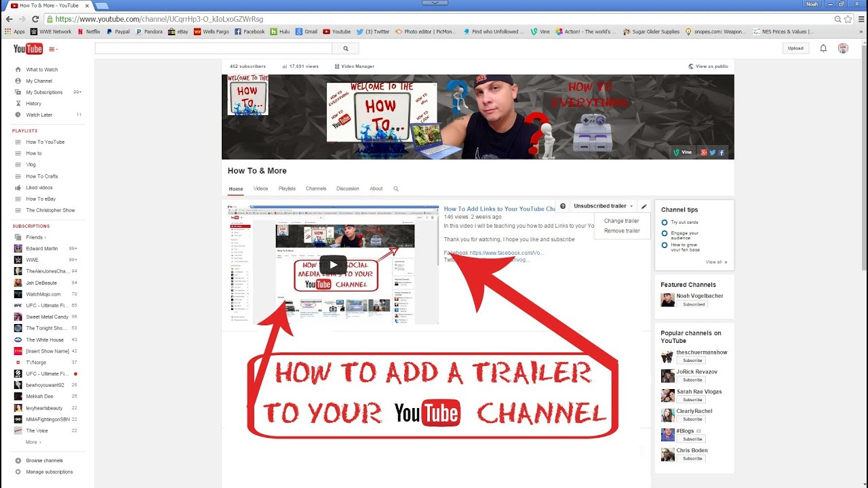Select the Try out cards tip circle
This screenshot has width=868, height=488.
pos(665,222)
